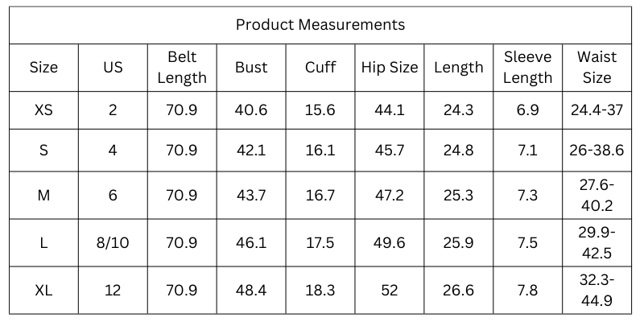644x322 pixels.
Task: Select the 24.4-37 waist size cell
Action: tap(597, 110)
